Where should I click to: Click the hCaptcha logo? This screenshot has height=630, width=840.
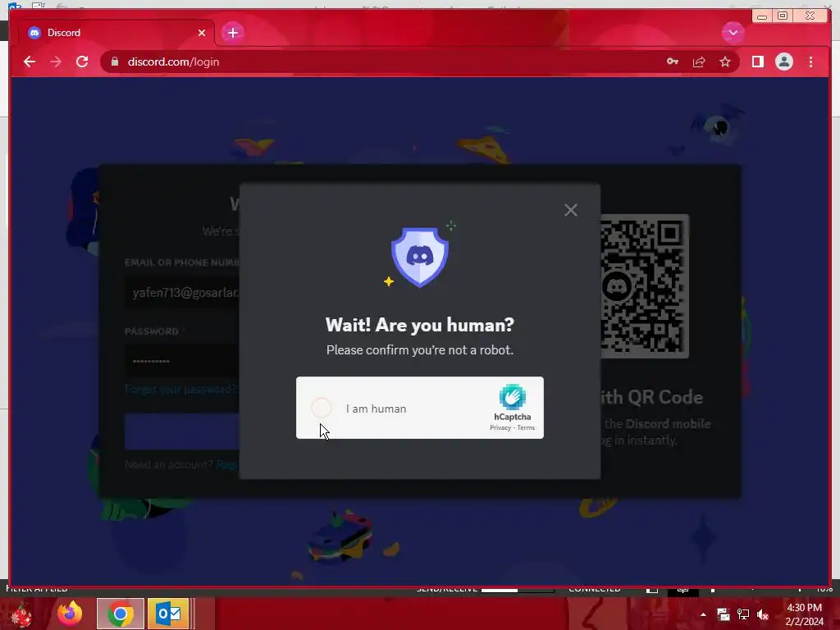click(x=512, y=397)
